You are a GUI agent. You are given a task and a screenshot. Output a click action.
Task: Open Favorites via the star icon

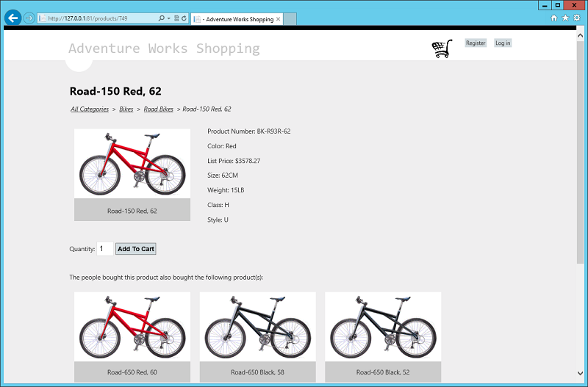565,18
